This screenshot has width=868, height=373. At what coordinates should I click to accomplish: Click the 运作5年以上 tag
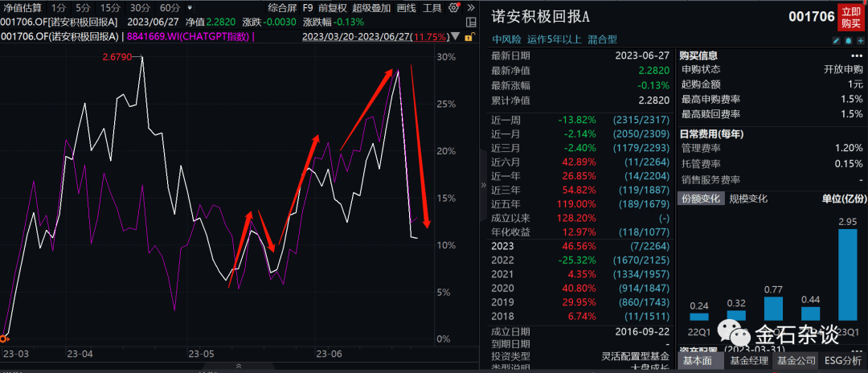pos(554,39)
